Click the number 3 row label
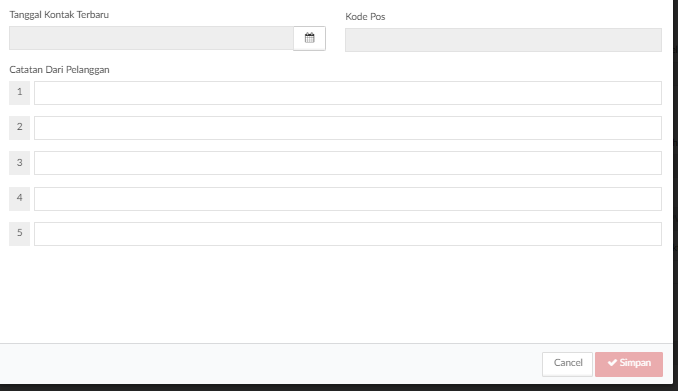678x391 pixels. (x=19, y=163)
